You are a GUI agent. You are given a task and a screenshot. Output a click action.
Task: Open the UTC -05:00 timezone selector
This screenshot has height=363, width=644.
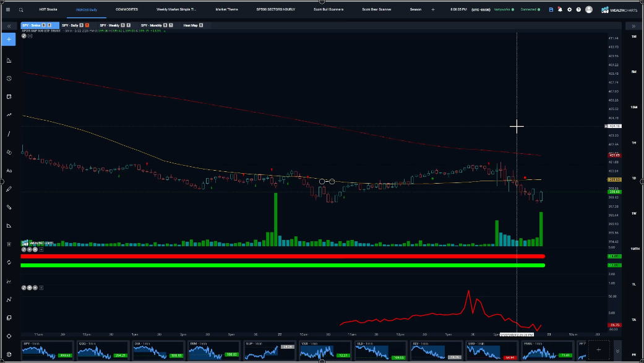481,9
